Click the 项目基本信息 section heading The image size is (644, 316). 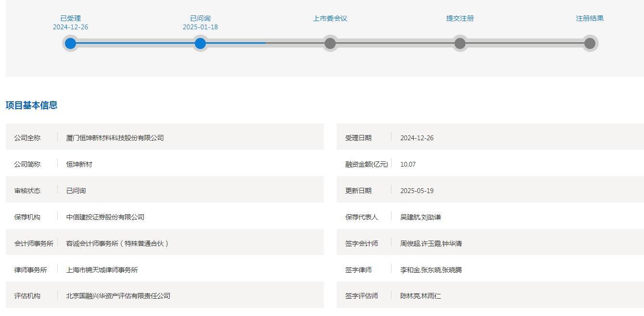click(32, 105)
